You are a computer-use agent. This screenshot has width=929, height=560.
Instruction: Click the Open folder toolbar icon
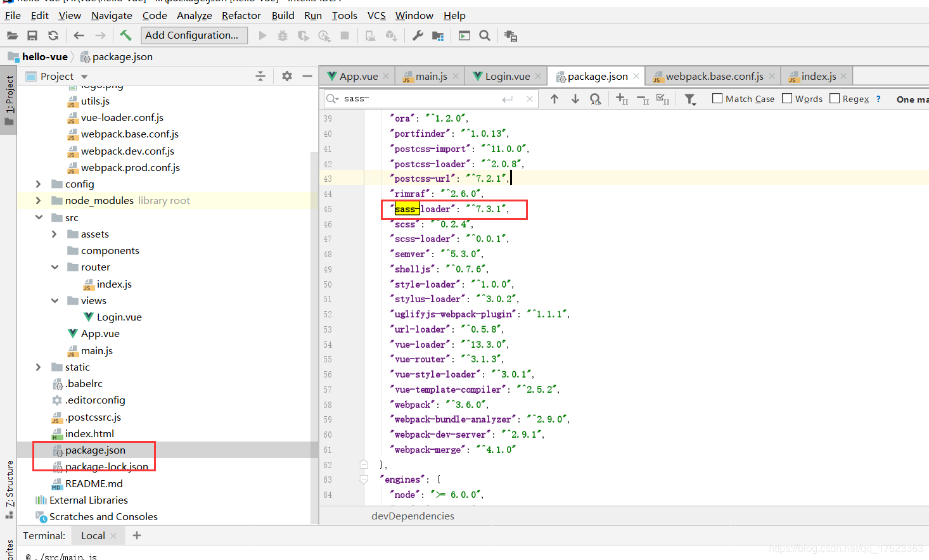coord(12,35)
